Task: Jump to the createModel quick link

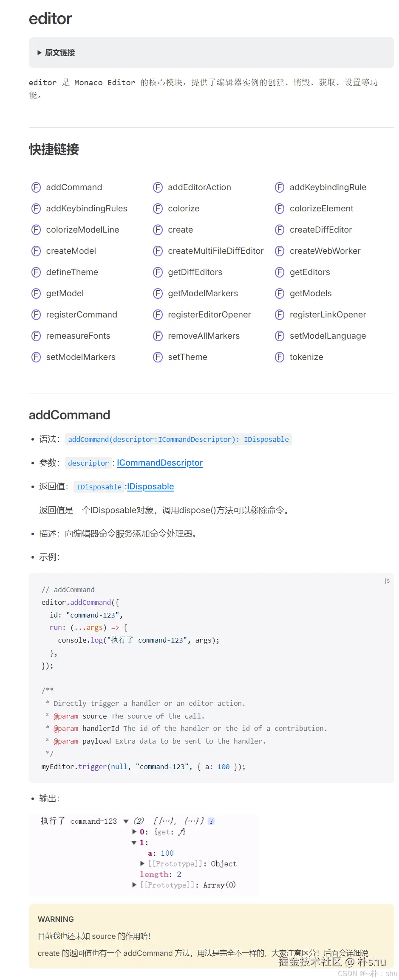Action: coord(71,251)
